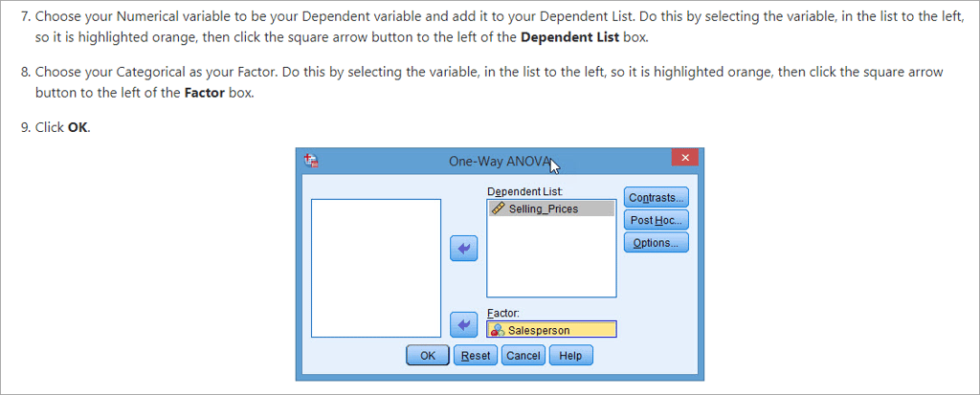This screenshot has height=395, width=980.
Task: Click the arrow button beside Factor box
Action: 463,325
